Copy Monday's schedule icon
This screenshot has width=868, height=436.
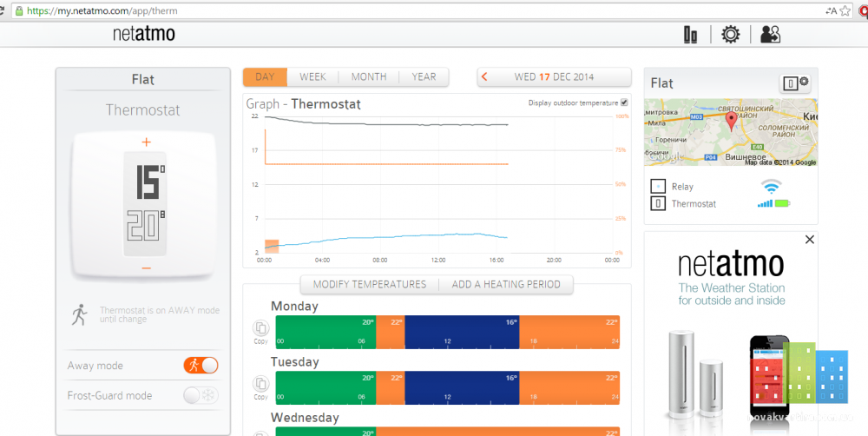click(260, 328)
